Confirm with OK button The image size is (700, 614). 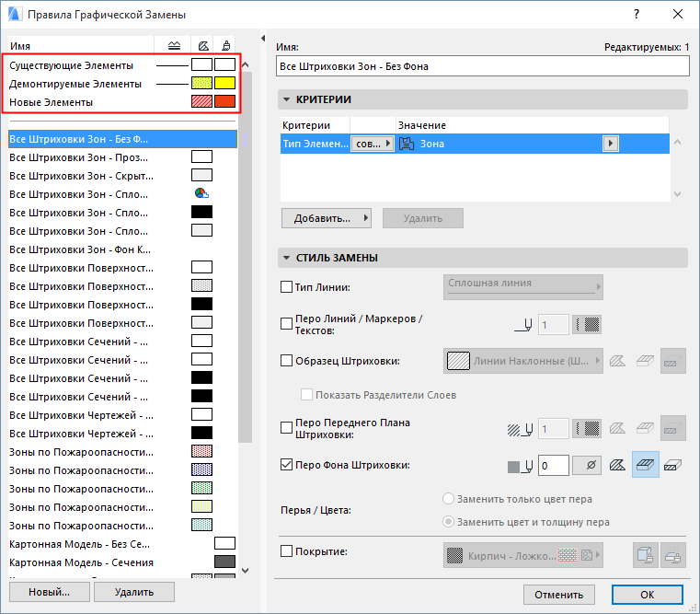tap(648, 595)
